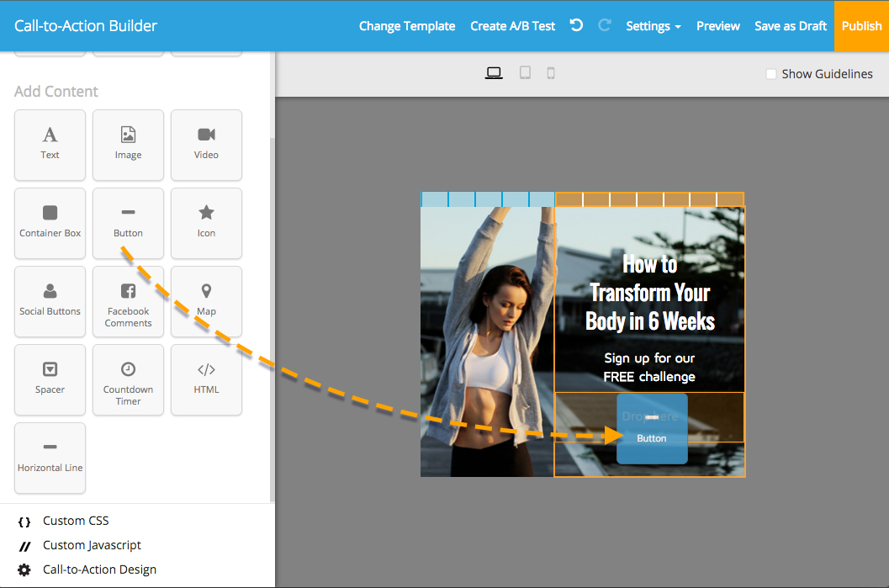Switch to mobile phone preview
The width and height of the screenshot is (889, 588).
click(x=551, y=73)
